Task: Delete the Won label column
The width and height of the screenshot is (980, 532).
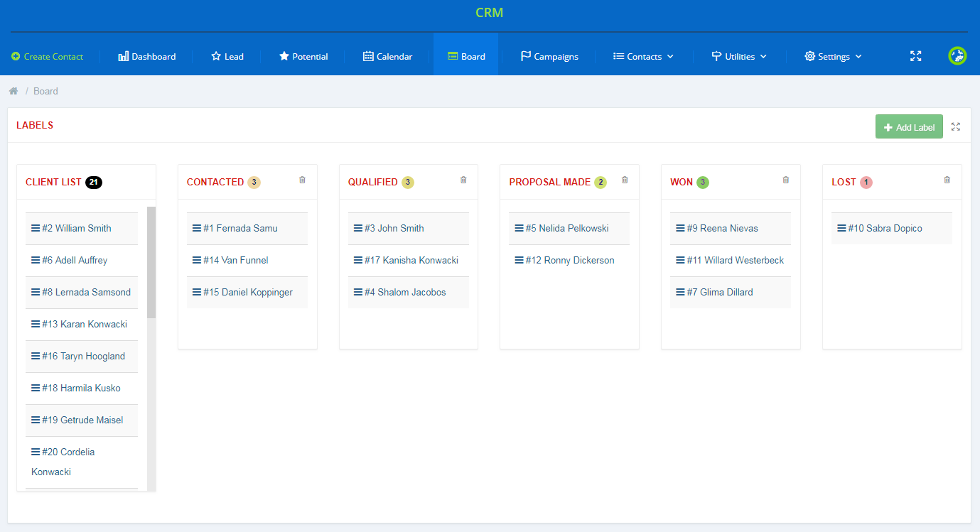Action: pos(785,180)
